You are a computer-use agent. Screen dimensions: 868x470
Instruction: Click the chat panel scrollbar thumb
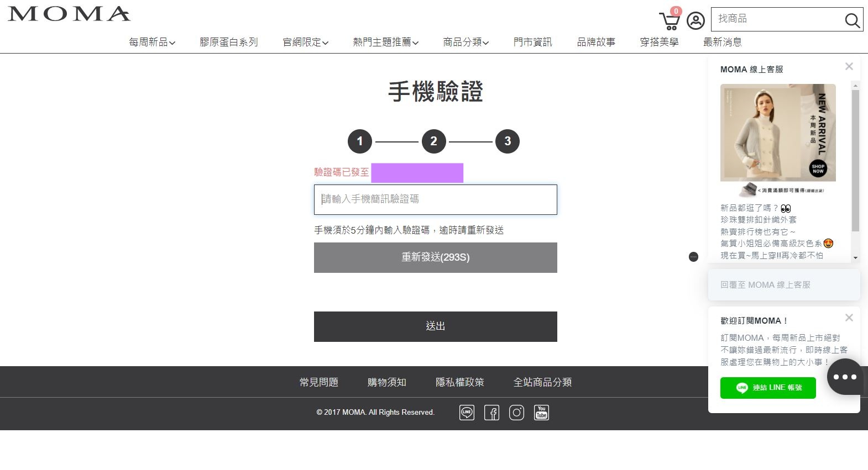855,160
